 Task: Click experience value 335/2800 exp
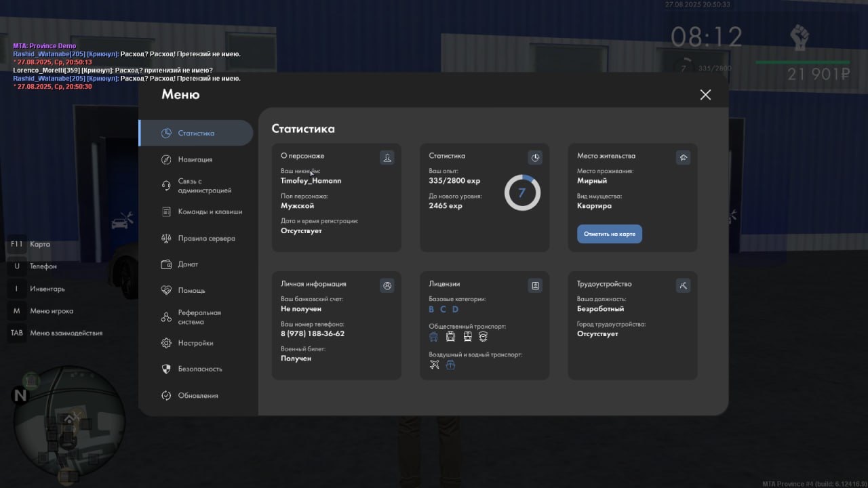(454, 181)
